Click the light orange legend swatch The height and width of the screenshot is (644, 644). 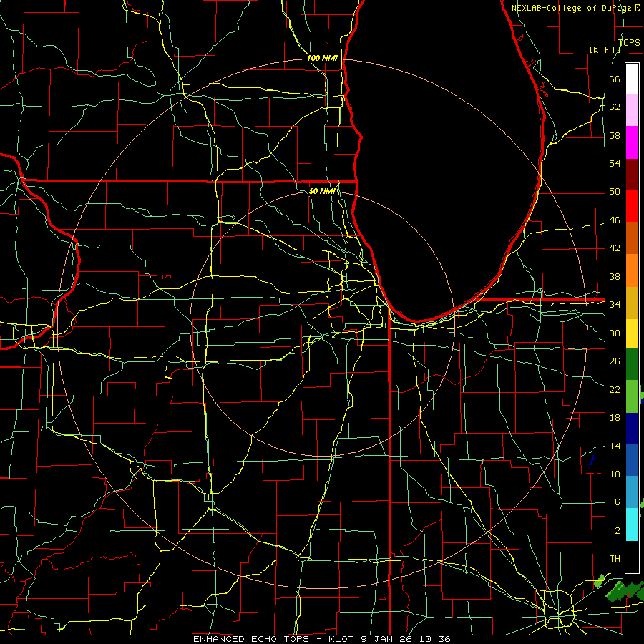pos(632,270)
